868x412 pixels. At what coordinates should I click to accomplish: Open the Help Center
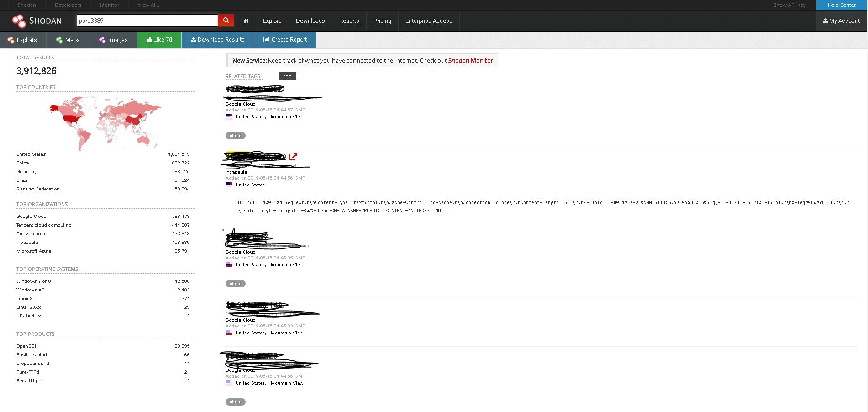click(842, 5)
